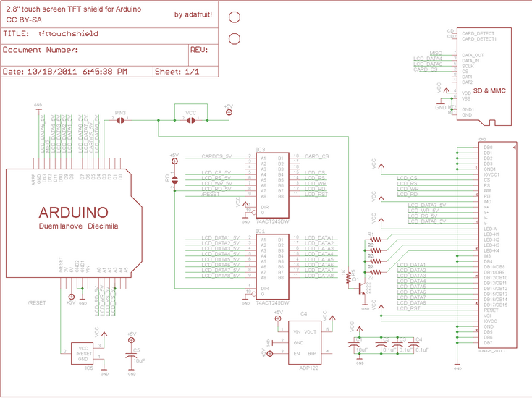532x398 pixels.
Task: Select the CARD_CS output label at IC3 B1
Action: point(316,156)
